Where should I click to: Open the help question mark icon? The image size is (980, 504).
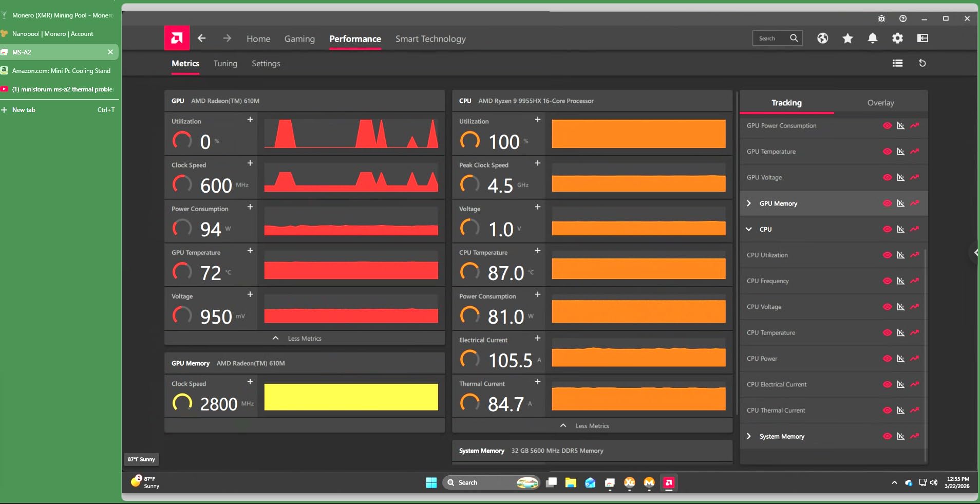click(903, 18)
